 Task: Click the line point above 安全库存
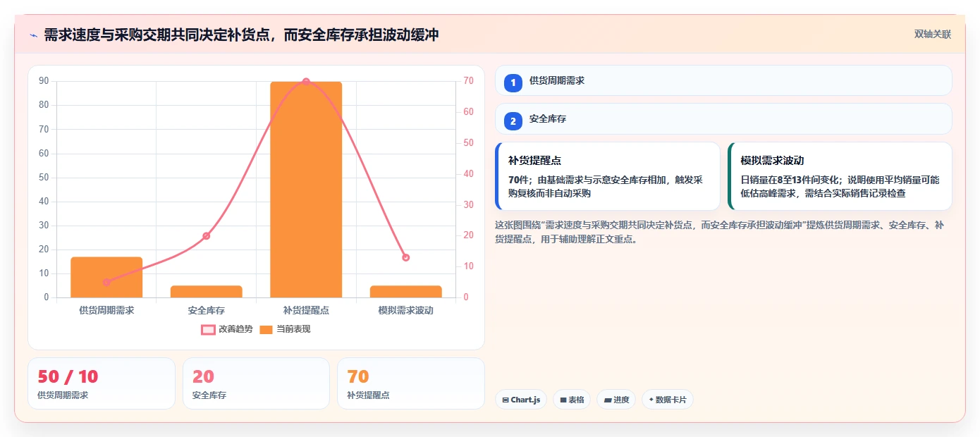pos(207,236)
